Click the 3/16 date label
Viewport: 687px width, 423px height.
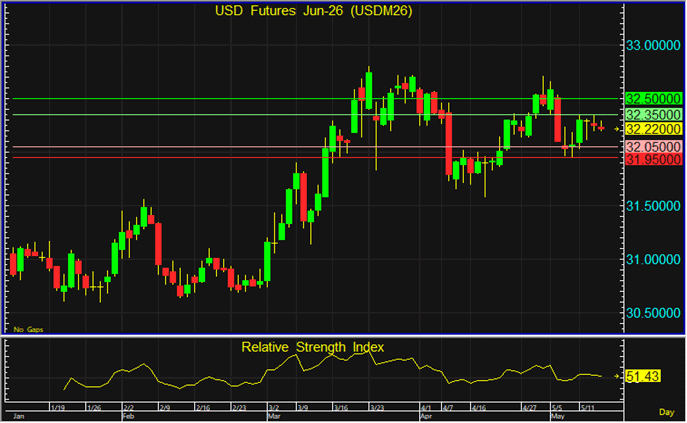[341, 408]
